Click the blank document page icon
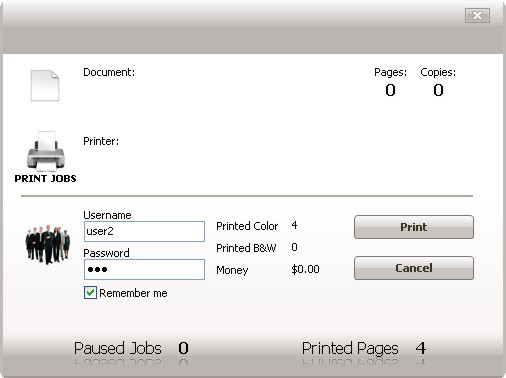 45,85
